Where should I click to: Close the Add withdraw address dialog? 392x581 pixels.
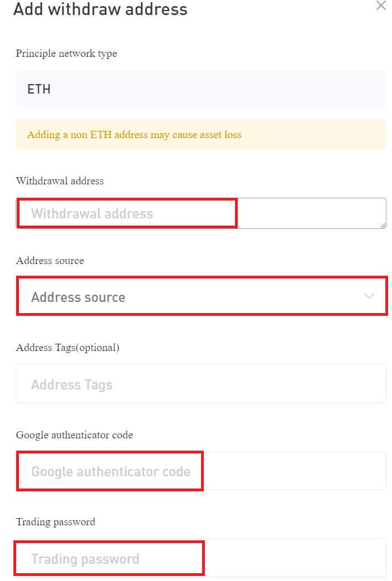pos(381,7)
